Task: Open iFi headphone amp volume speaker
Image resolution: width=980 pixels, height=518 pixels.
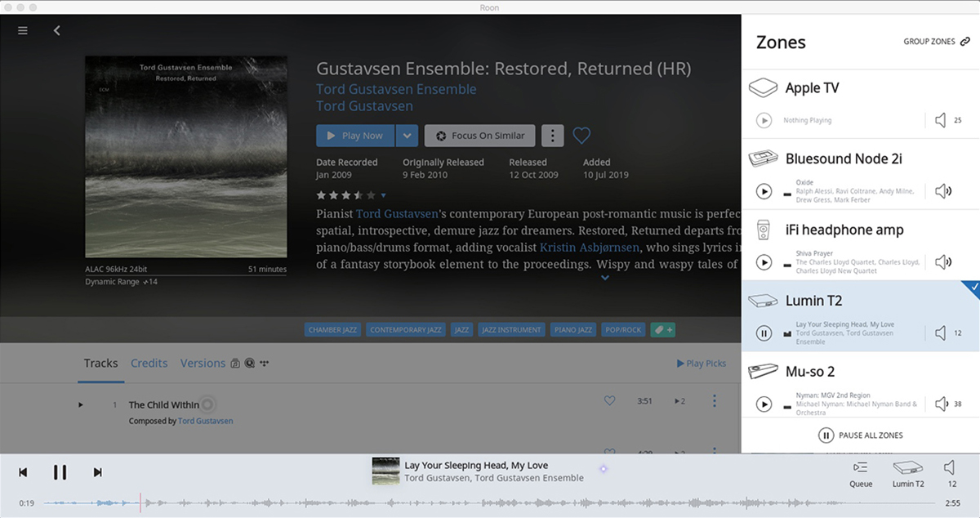Action: 943,262
